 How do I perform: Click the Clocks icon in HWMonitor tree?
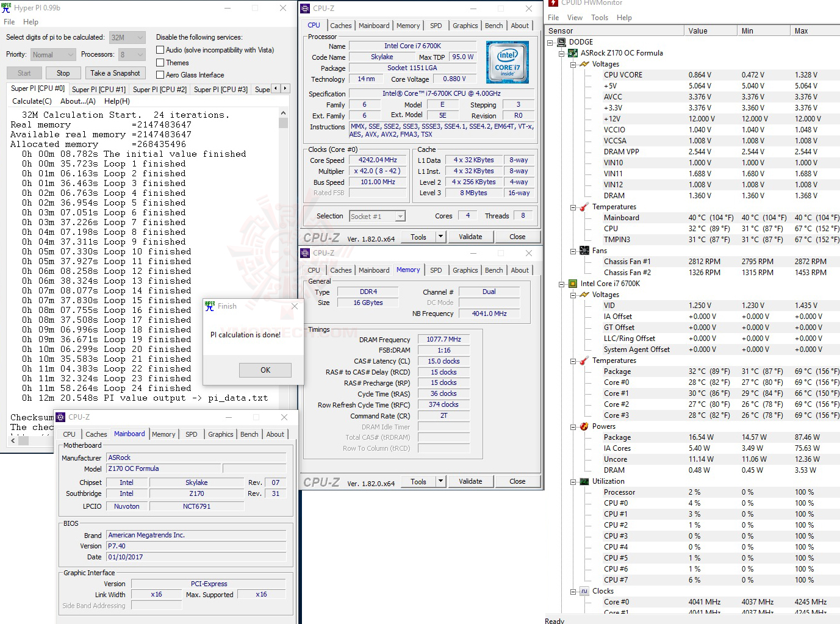point(584,591)
